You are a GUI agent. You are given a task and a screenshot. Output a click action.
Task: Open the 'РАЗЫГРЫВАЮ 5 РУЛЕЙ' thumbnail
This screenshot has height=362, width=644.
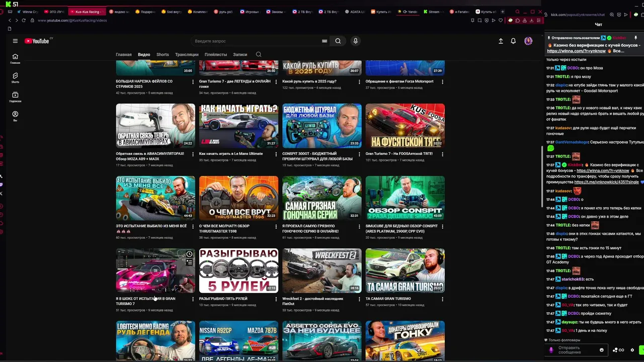[x=238, y=270]
